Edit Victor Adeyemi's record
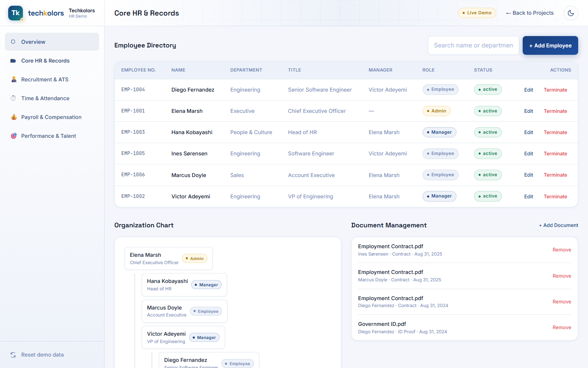Image resolution: width=588 pixels, height=368 pixels. [529, 197]
